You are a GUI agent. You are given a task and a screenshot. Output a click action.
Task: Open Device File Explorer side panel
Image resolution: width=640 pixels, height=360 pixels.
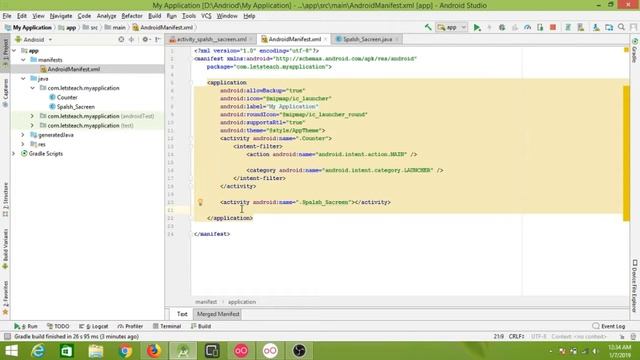[635, 285]
